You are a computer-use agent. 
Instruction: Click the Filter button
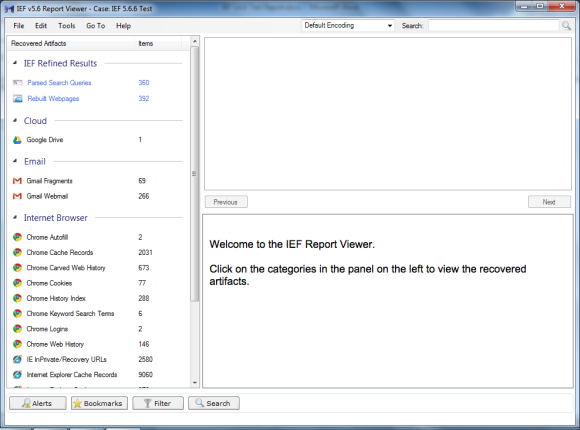click(158, 403)
